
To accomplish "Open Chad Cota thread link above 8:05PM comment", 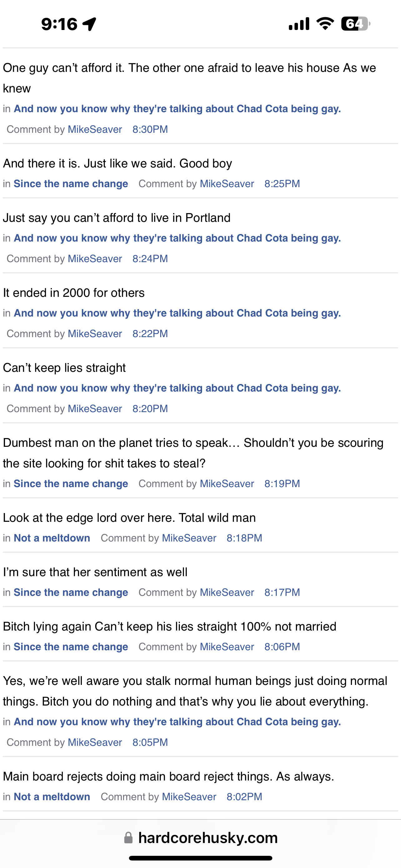I will pyautogui.click(x=177, y=722).
